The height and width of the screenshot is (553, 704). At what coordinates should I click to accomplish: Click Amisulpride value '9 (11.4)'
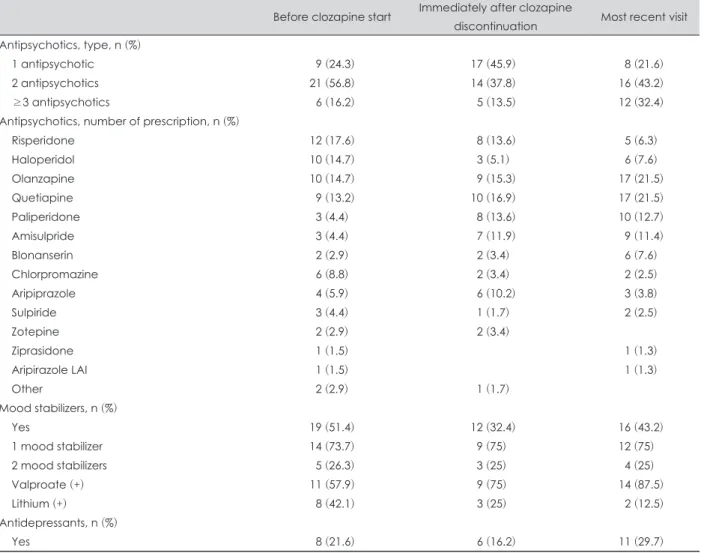pyautogui.click(x=643, y=236)
